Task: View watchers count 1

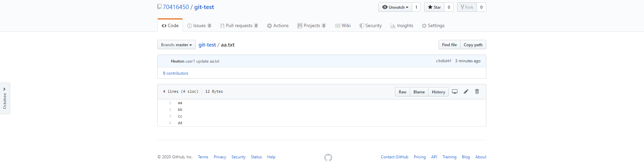Action: (416, 7)
